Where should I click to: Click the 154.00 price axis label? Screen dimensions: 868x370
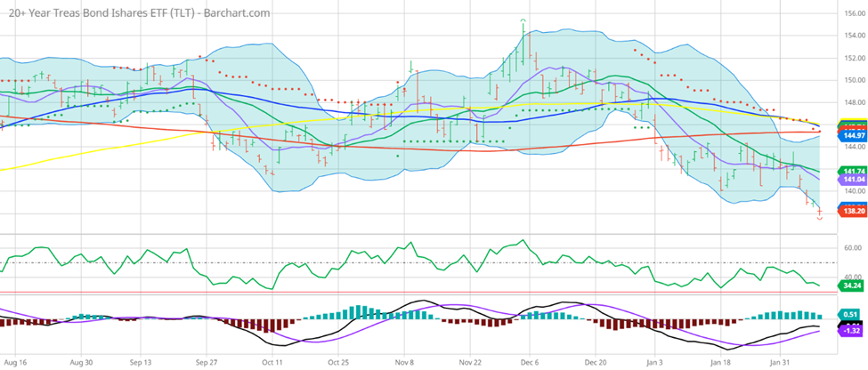point(853,36)
